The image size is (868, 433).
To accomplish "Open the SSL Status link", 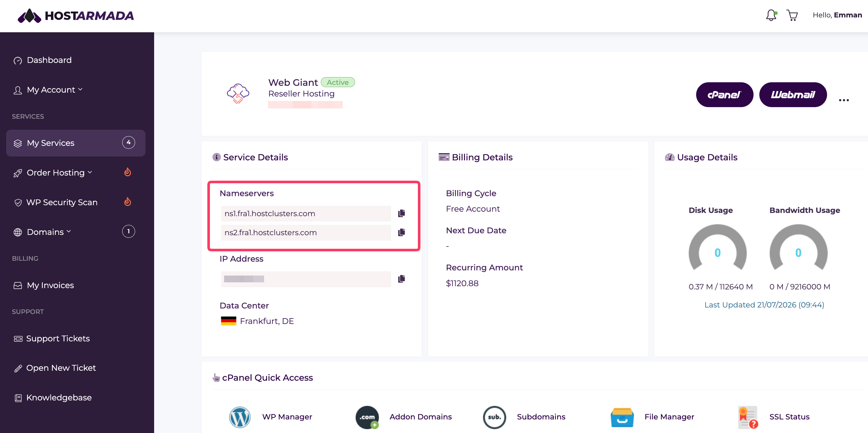I will tap(789, 417).
